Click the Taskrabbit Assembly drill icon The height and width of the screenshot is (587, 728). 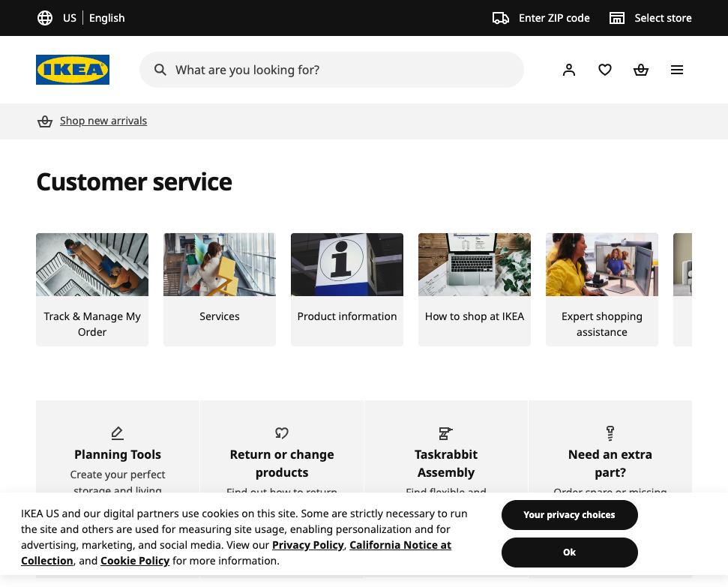pos(445,433)
